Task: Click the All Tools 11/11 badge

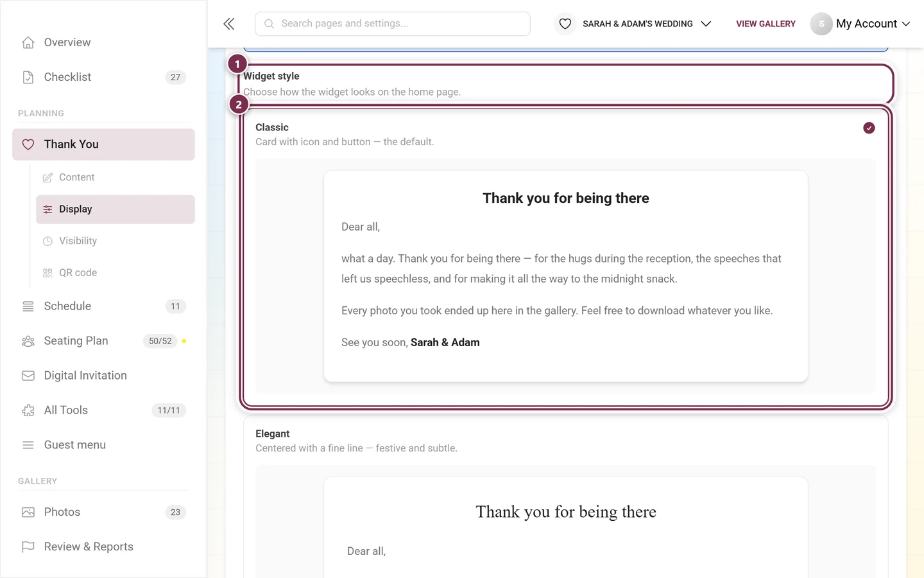Action: [169, 410]
